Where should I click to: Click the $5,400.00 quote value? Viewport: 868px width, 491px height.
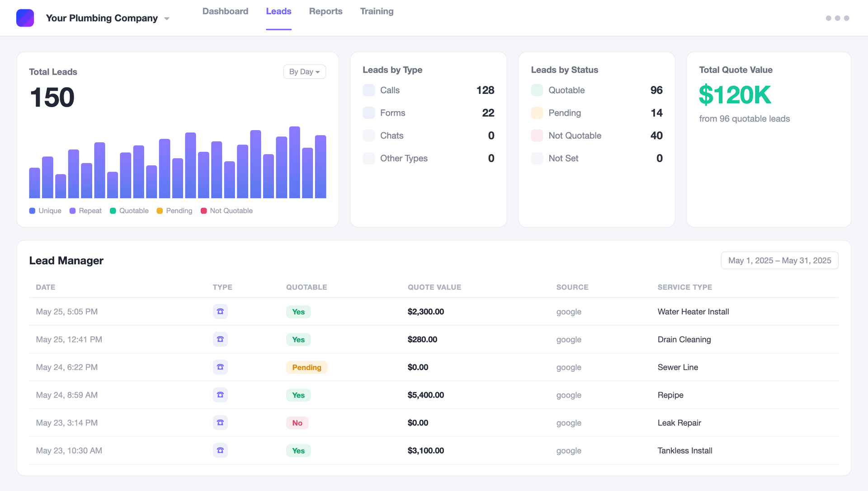(425, 395)
